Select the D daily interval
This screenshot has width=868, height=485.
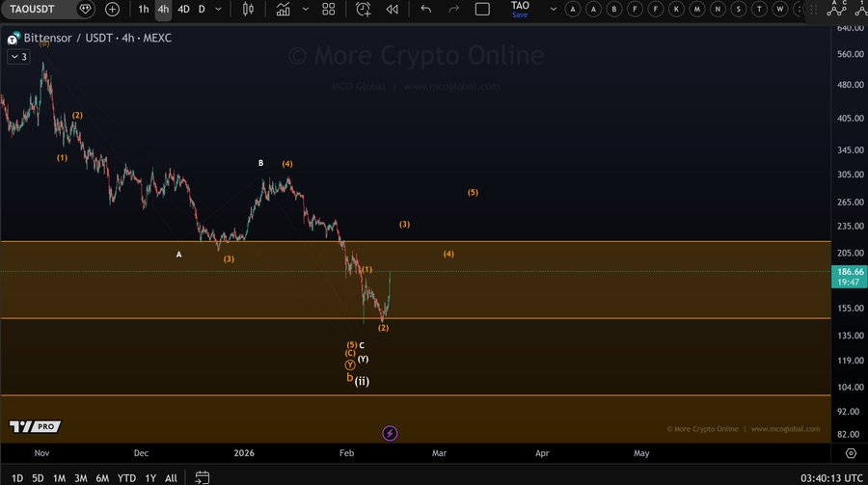click(202, 10)
